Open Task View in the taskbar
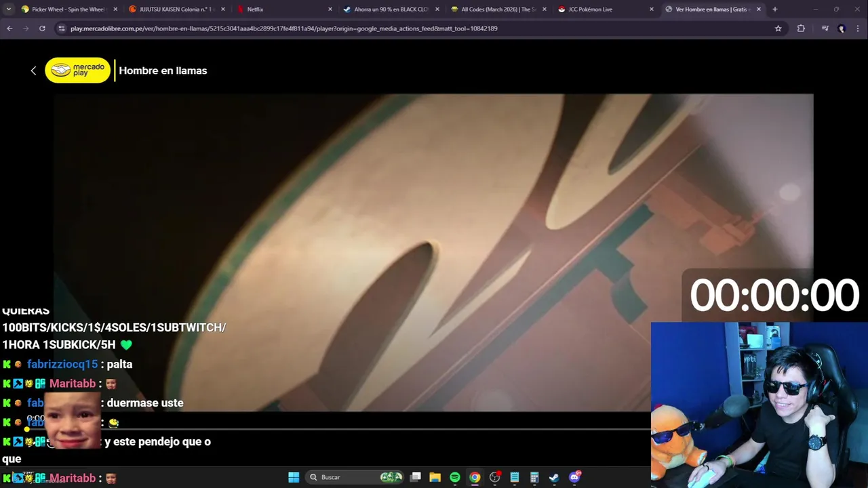This screenshot has width=868, height=488. [x=416, y=477]
